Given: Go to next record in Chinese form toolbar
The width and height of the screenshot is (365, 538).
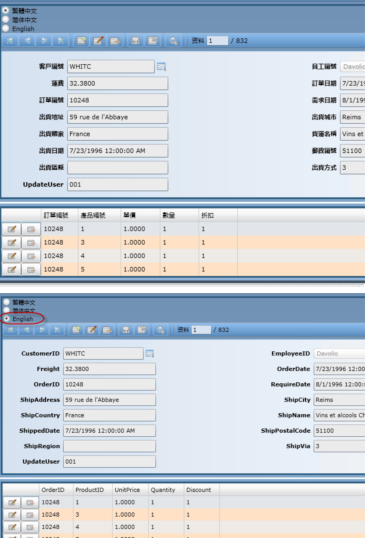Looking at the screenshot, I should [x=44, y=41].
